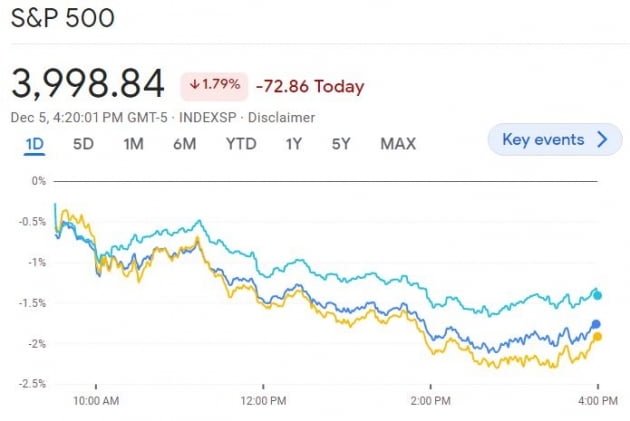View the 5Y time range chart
630x421 pixels.
click(341, 144)
